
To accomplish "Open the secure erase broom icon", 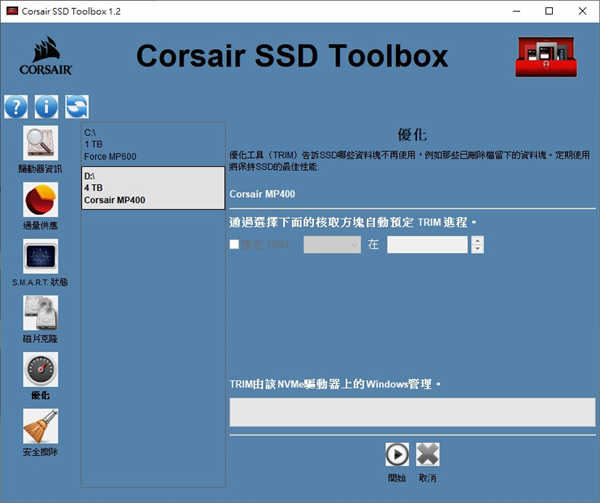I will coord(41,426).
